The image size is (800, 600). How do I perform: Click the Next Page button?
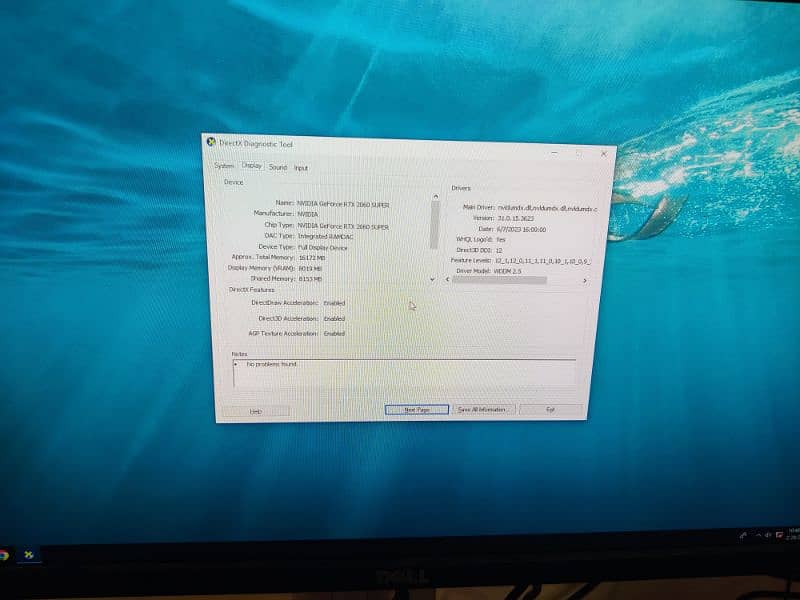tap(417, 410)
